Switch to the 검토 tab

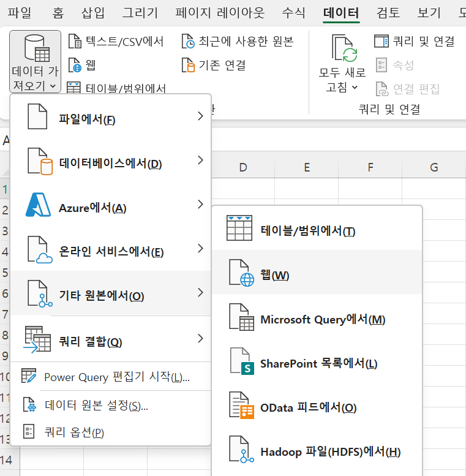(388, 13)
